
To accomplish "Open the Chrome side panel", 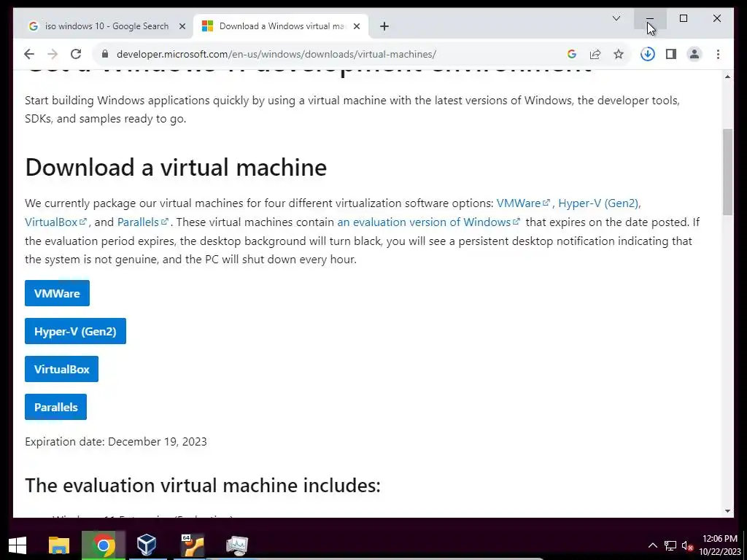I will pyautogui.click(x=671, y=54).
